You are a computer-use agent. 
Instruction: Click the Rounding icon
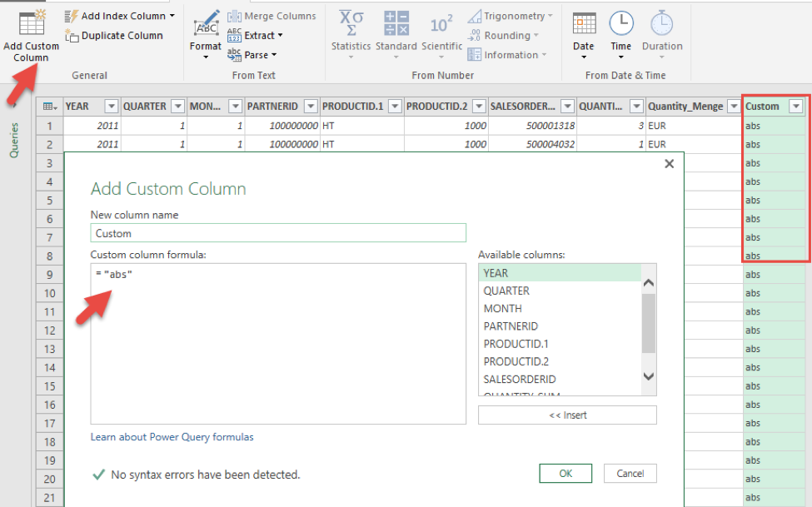(474, 35)
